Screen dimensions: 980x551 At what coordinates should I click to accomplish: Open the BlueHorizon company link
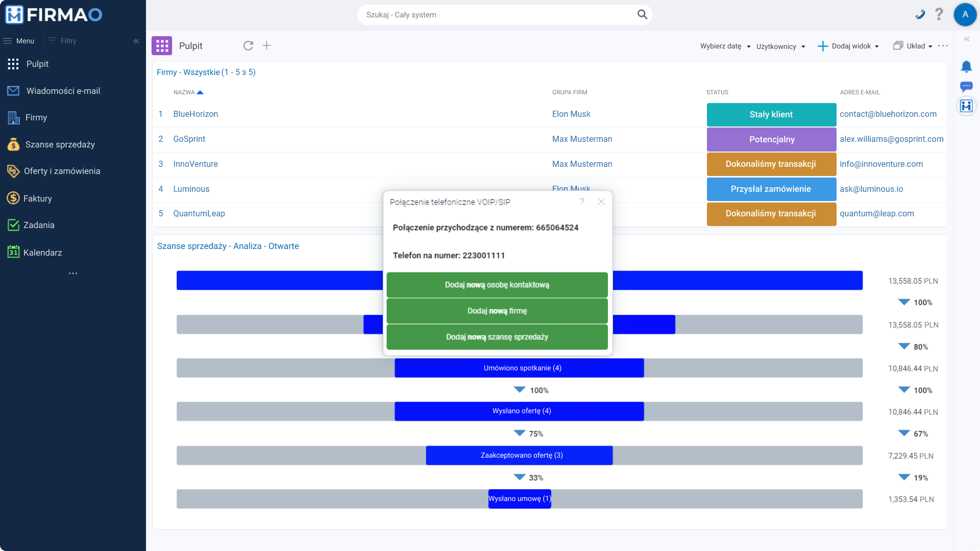pyautogui.click(x=195, y=114)
